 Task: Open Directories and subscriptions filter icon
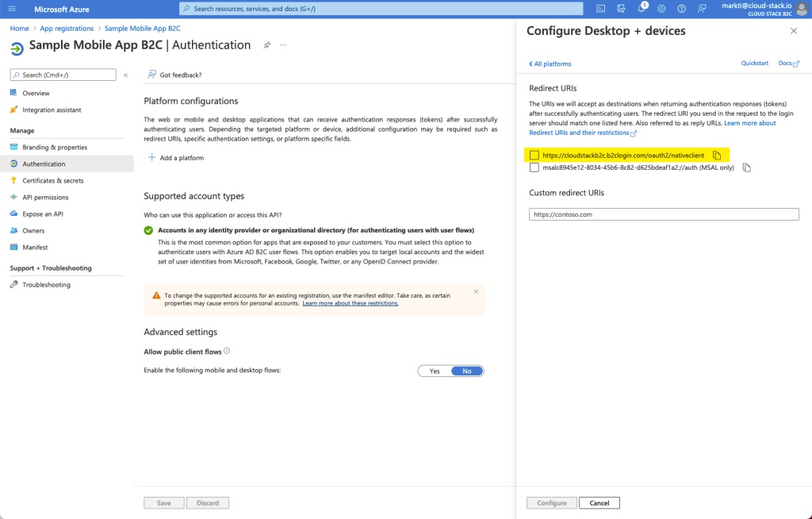coord(621,9)
